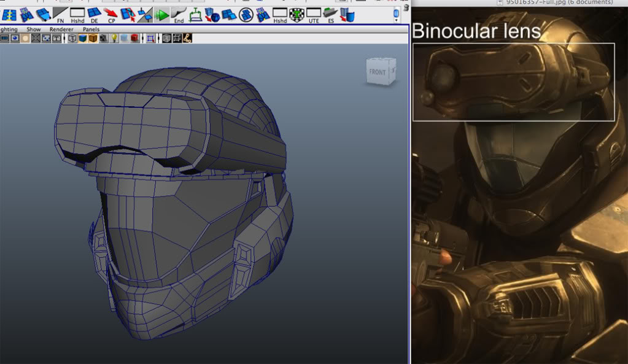Click the 95016357-Full.jpg window title

click(559, 2)
